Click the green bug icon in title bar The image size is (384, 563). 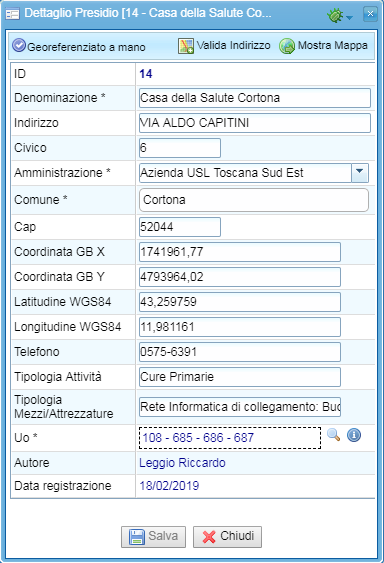click(x=335, y=15)
